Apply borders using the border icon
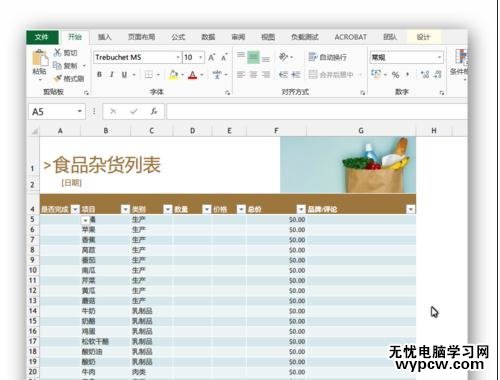This screenshot has height=380, width=500. pos(148,75)
